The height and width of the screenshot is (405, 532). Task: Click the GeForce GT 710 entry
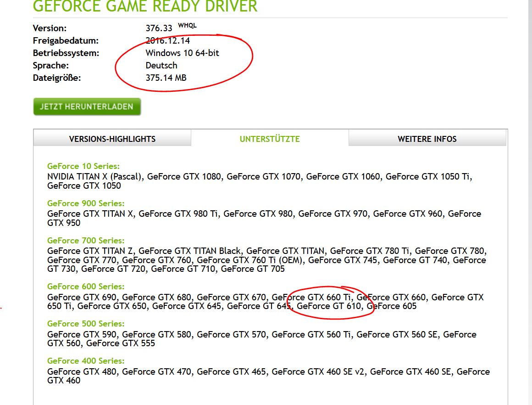(x=183, y=269)
